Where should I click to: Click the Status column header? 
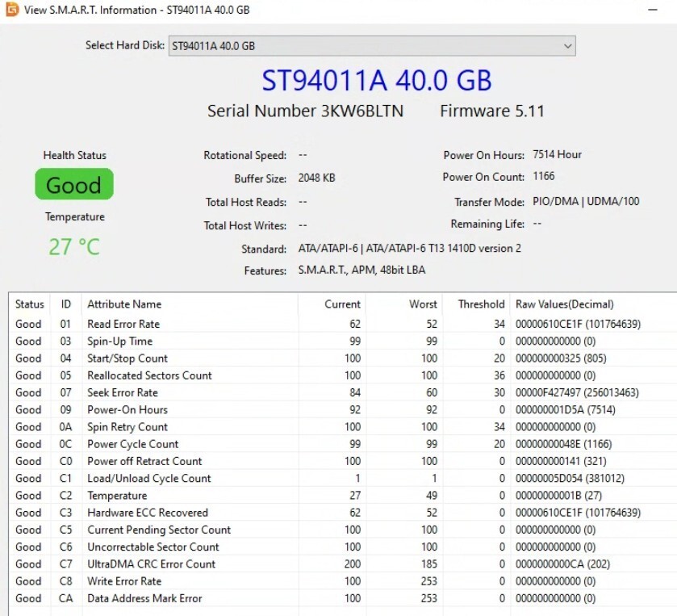click(x=29, y=304)
